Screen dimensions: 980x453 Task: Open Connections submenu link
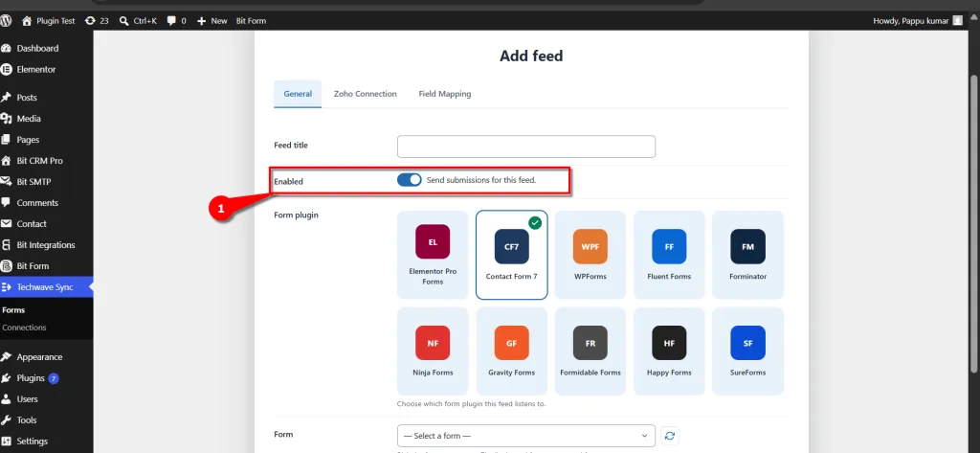(x=24, y=328)
